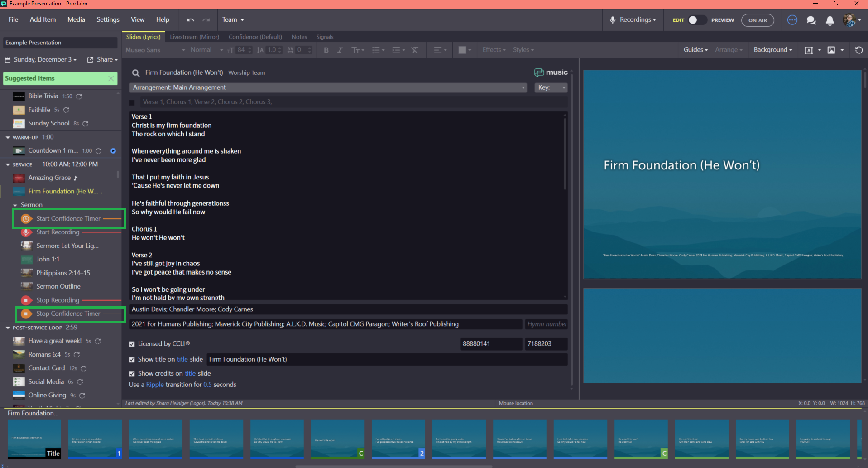Clear text formatting icon
Screen dimensions: 868x468
(x=415, y=50)
